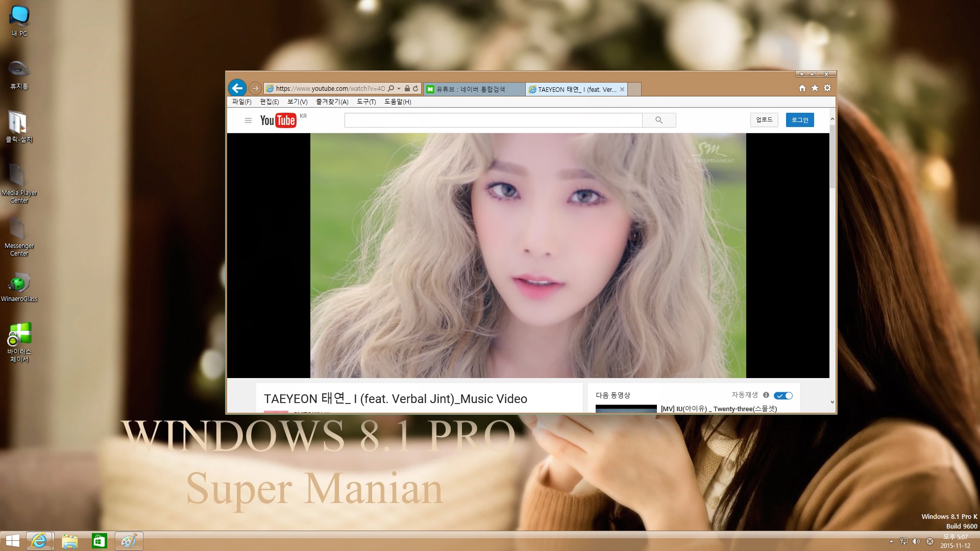The height and width of the screenshot is (551, 980).
Task: Click the page scrollbar down arrow
Action: pyautogui.click(x=832, y=402)
